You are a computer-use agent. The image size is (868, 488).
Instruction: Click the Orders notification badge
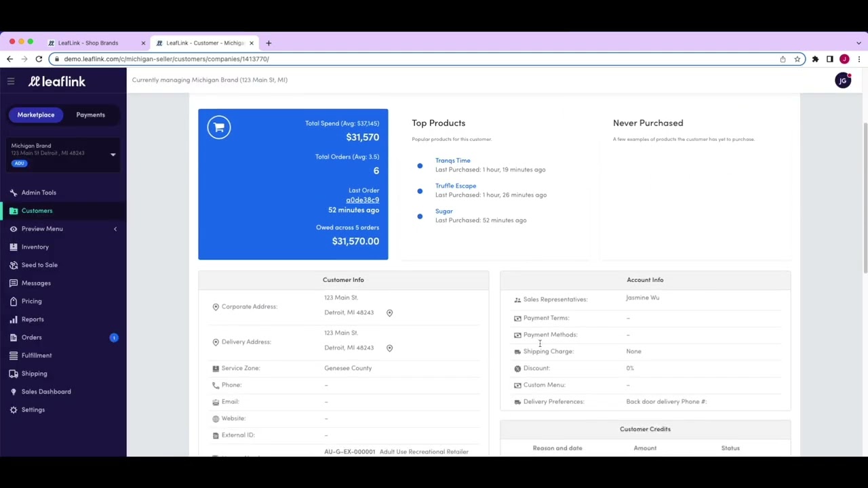[114, 338]
